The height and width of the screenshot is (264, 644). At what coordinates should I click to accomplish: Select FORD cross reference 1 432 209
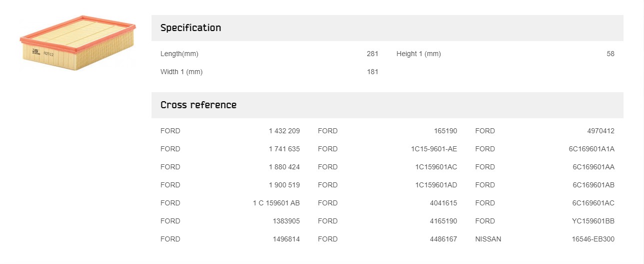[284, 131]
